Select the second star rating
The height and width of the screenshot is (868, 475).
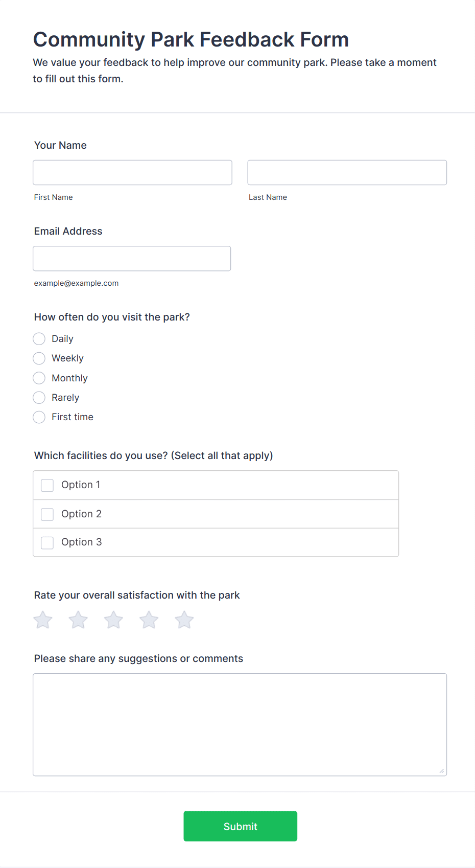pos(78,620)
